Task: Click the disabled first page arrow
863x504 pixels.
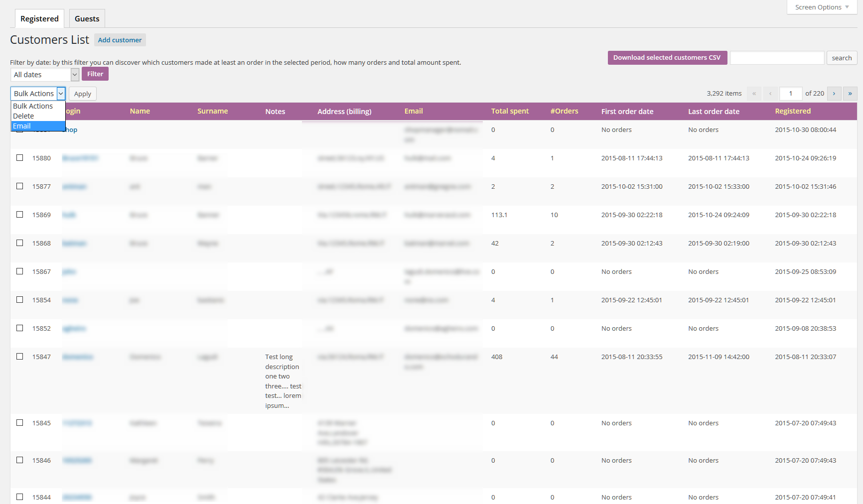Action: click(754, 94)
